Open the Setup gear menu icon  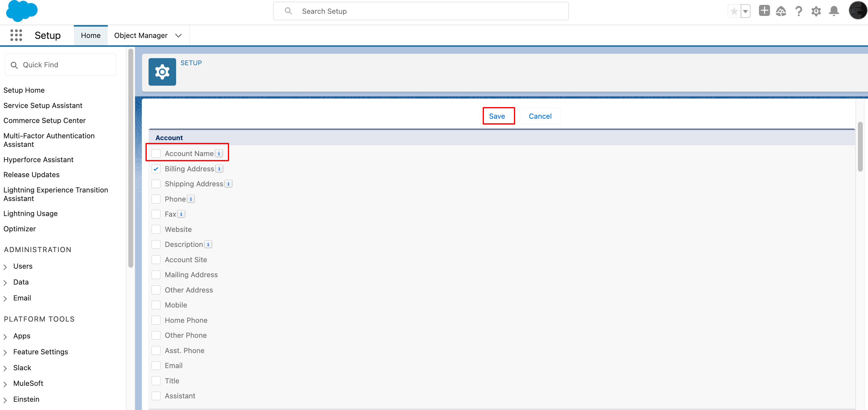816,11
